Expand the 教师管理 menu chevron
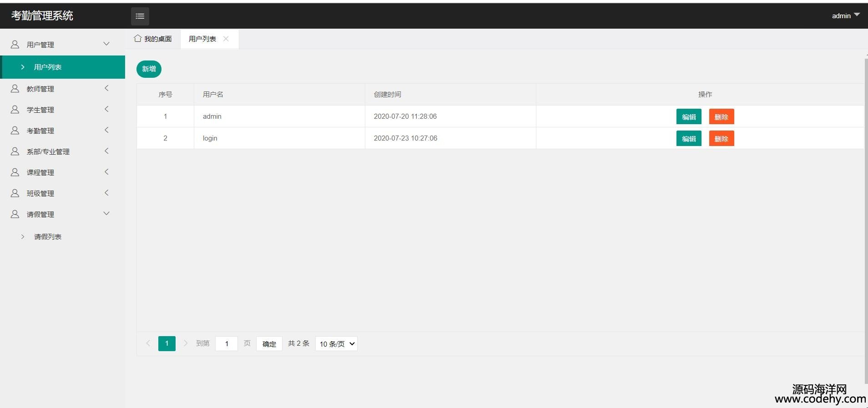Screen dimensions: 868x408 106,88
